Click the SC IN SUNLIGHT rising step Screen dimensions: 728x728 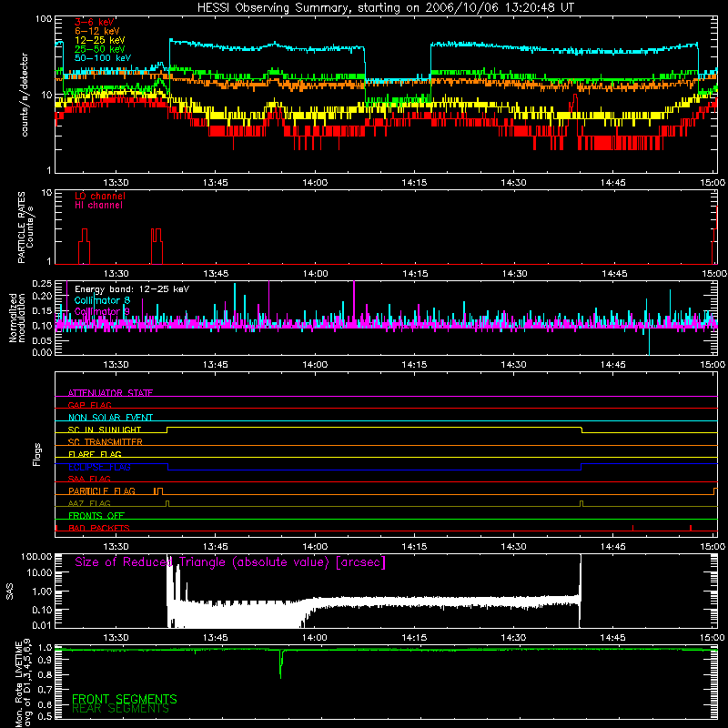(x=167, y=430)
